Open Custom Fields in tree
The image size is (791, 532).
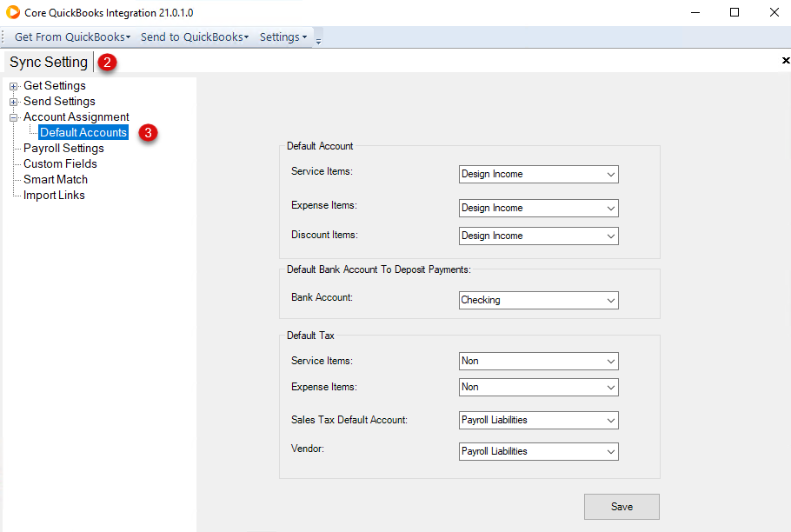click(x=60, y=164)
